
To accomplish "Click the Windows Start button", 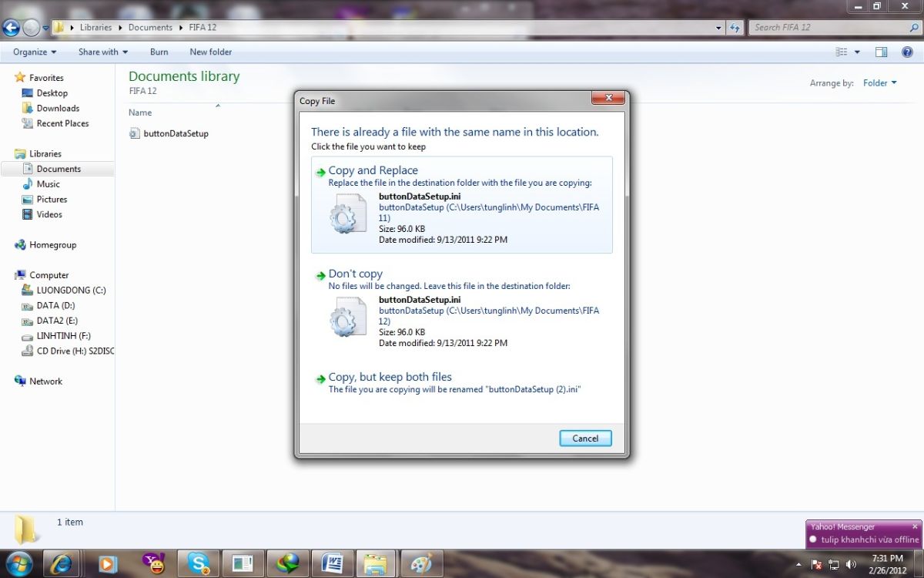I will pyautogui.click(x=18, y=563).
